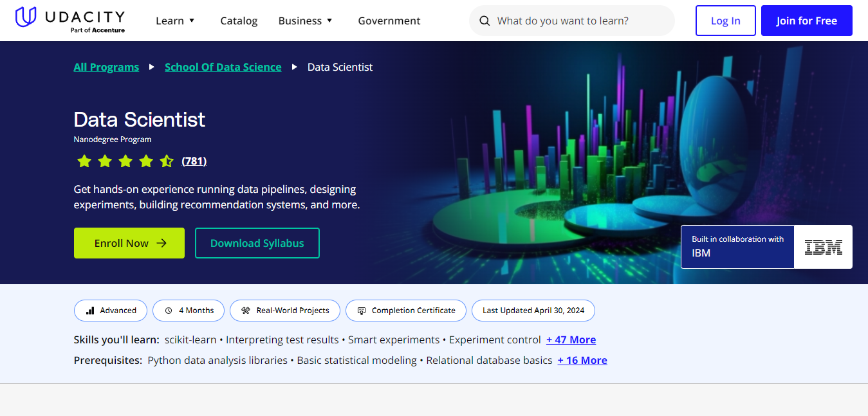The image size is (868, 416).
Task: Click the Download Syllabus button
Action: (257, 243)
